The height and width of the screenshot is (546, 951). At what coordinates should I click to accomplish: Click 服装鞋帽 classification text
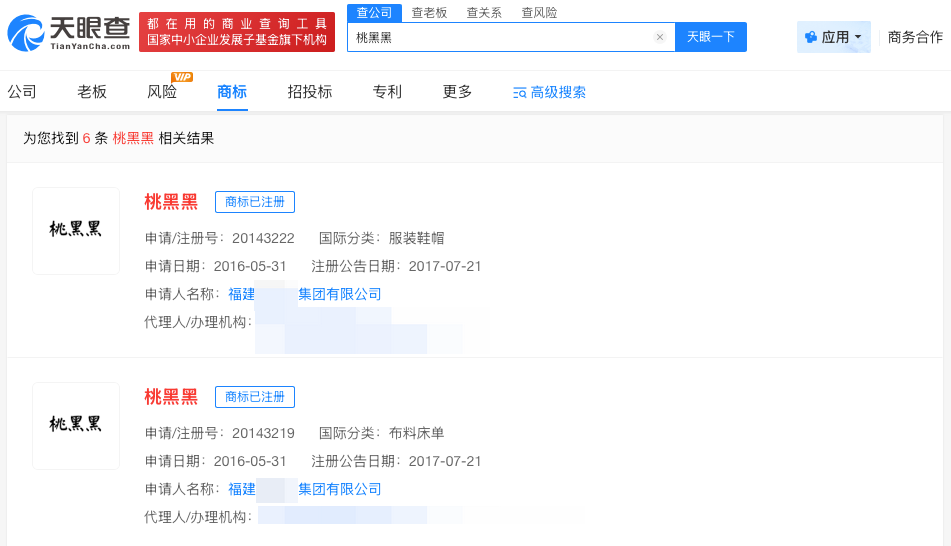(x=417, y=238)
